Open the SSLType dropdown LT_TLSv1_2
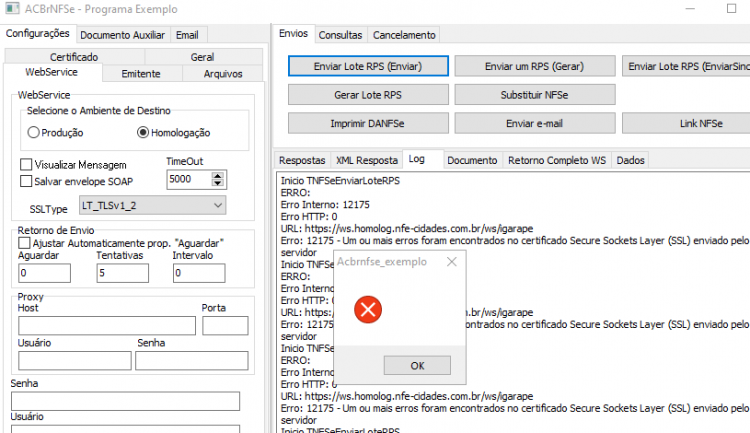750x433 pixels. click(153, 205)
